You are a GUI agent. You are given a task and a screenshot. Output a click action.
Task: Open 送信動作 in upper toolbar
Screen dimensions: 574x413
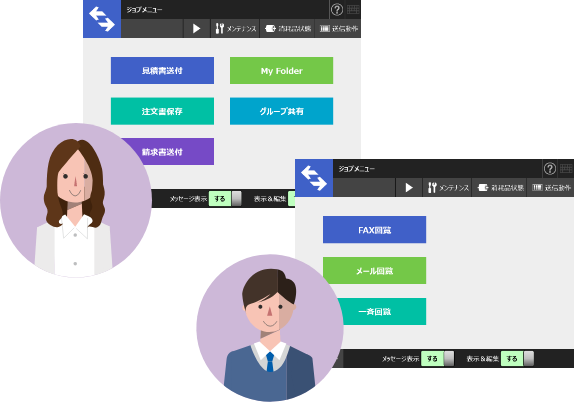pyautogui.click(x=338, y=29)
